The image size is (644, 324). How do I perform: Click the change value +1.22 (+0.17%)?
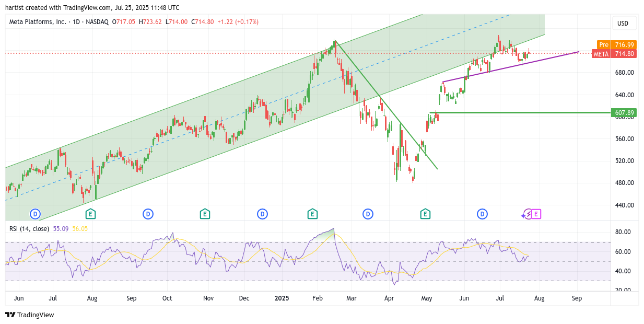point(238,22)
